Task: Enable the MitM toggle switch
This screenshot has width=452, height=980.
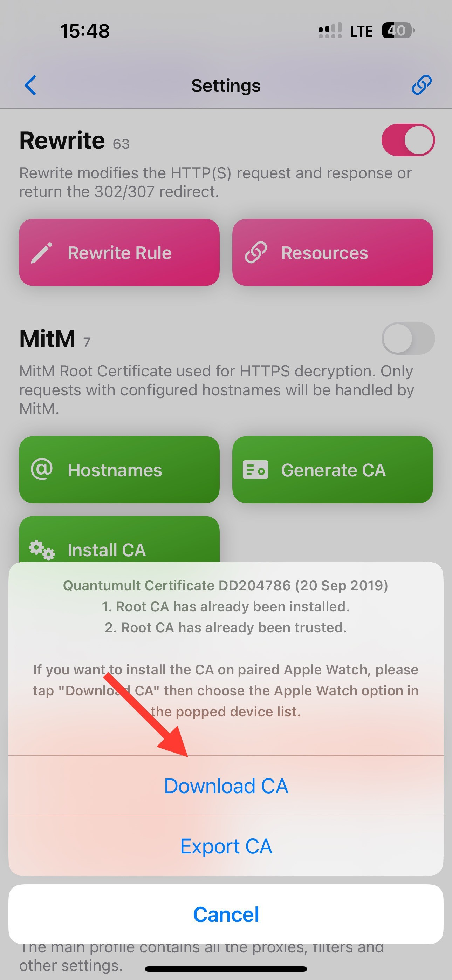Action: 408,338
